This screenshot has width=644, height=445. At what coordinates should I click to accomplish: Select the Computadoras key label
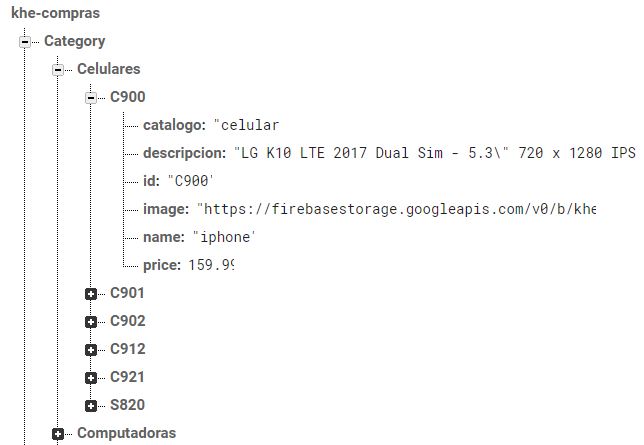pos(126,433)
